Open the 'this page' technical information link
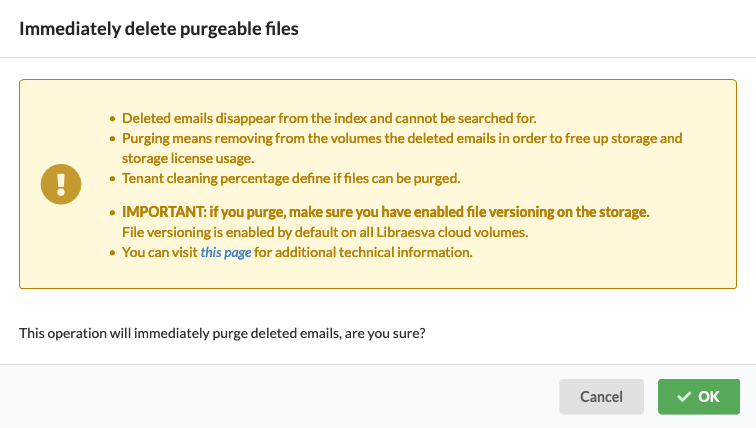This screenshot has height=428, width=756. [226, 252]
